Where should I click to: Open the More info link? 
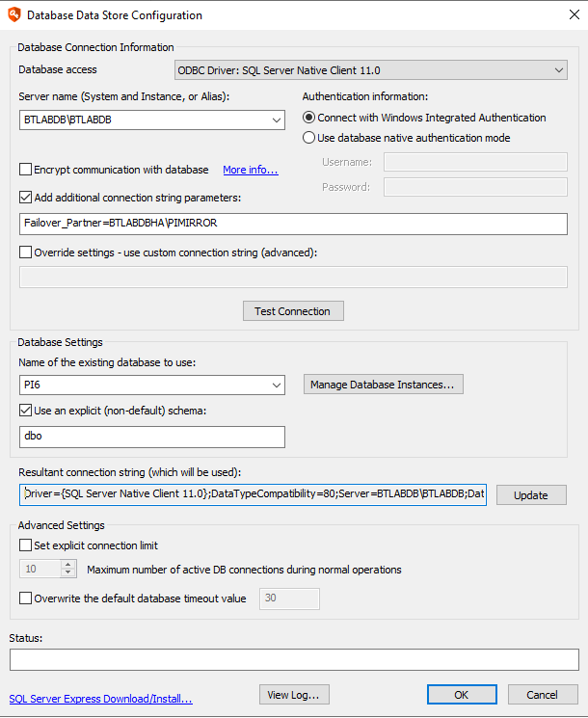click(251, 170)
